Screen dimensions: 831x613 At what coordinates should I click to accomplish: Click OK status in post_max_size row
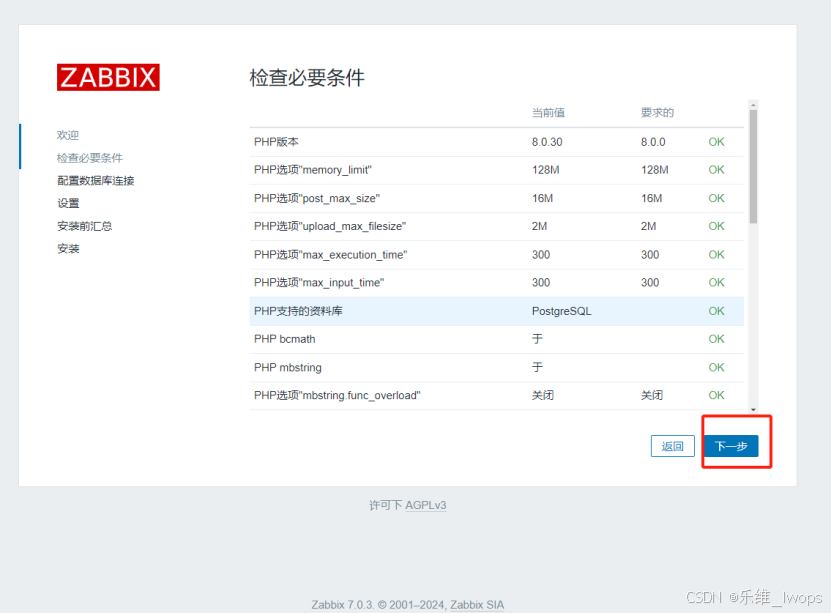[x=716, y=198]
